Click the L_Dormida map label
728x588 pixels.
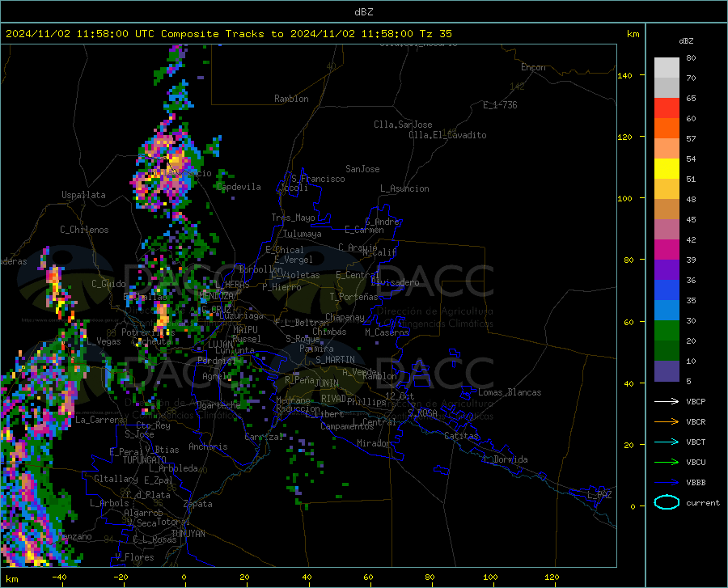tap(505, 459)
